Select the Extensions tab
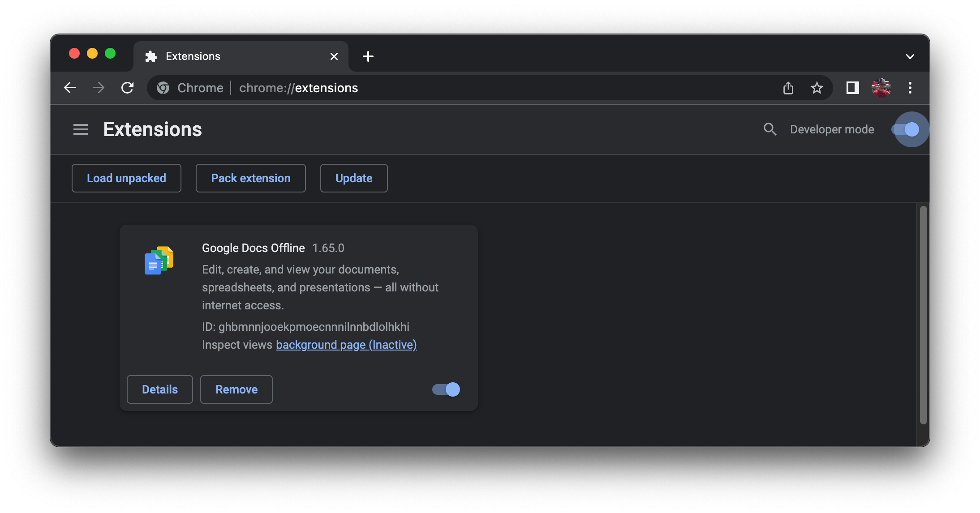980x513 pixels. [x=233, y=56]
